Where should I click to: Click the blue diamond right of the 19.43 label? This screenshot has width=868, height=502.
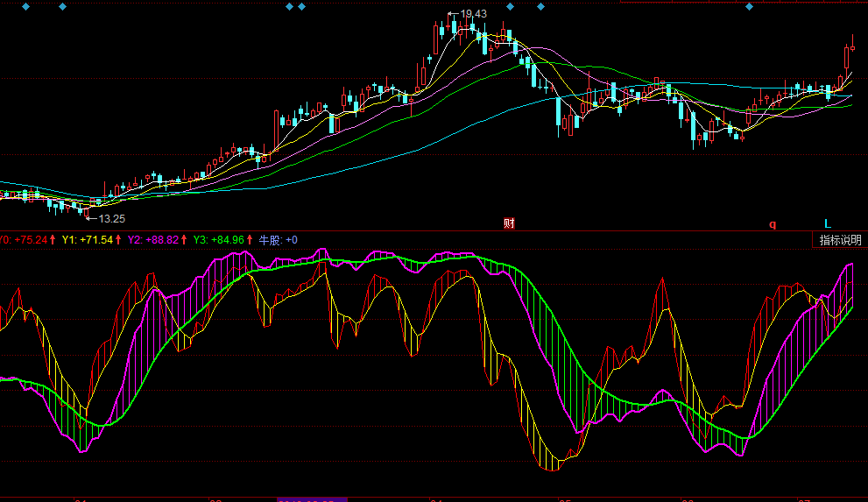coord(510,7)
